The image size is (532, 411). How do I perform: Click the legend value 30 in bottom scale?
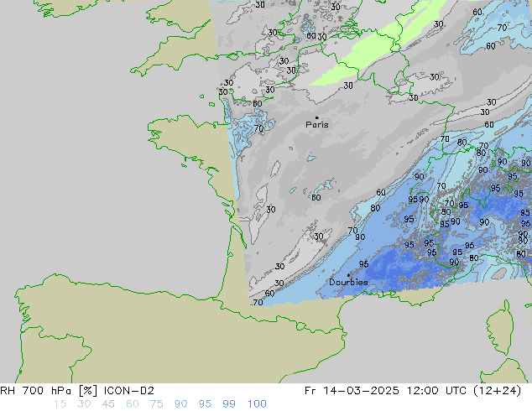(x=84, y=404)
